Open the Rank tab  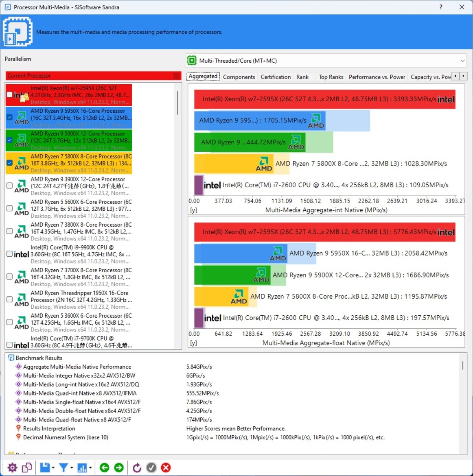point(302,77)
